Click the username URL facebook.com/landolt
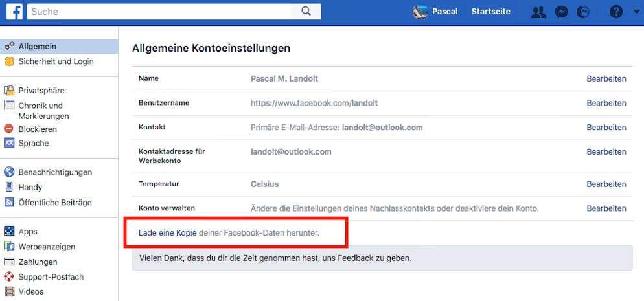The width and height of the screenshot is (644, 301). coord(314,103)
